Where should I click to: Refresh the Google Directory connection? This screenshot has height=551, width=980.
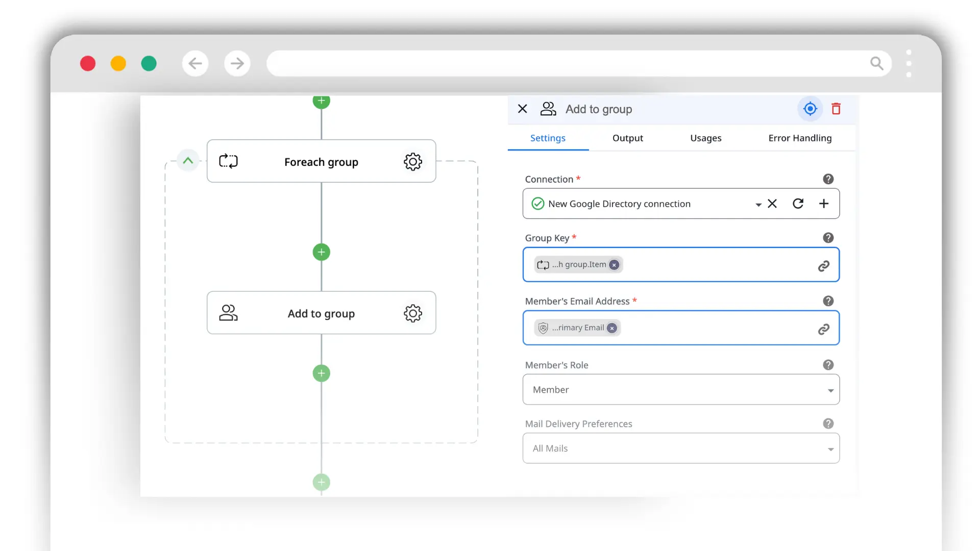click(x=798, y=204)
